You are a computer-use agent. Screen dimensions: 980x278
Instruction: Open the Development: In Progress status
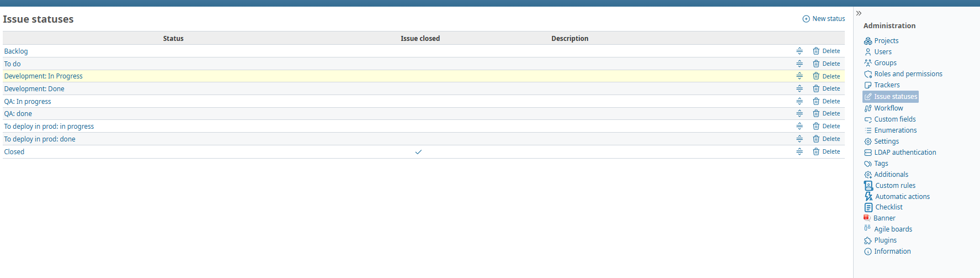[x=44, y=76]
